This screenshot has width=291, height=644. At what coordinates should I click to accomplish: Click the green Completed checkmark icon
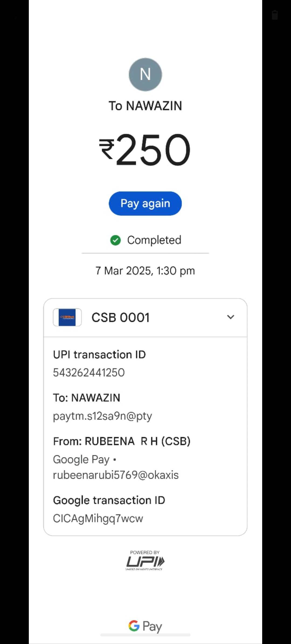tap(115, 240)
